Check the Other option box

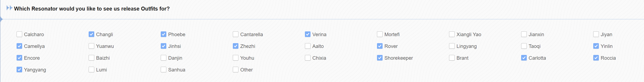tap(236, 70)
